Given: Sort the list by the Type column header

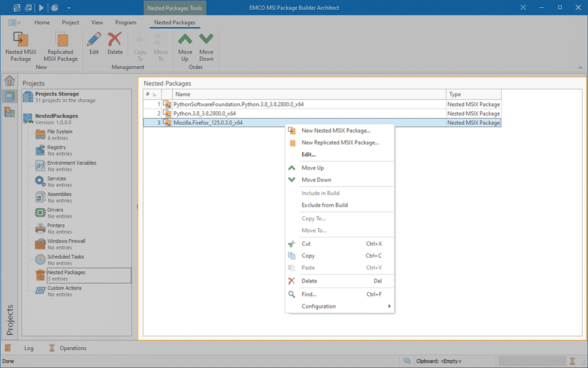Looking at the screenshot, I should 474,94.
